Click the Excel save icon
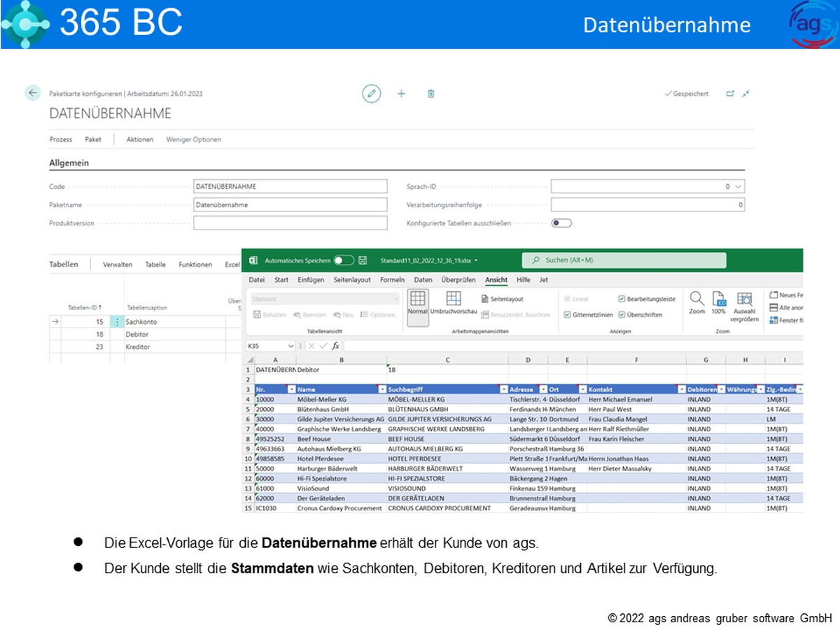 pos(363,260)
